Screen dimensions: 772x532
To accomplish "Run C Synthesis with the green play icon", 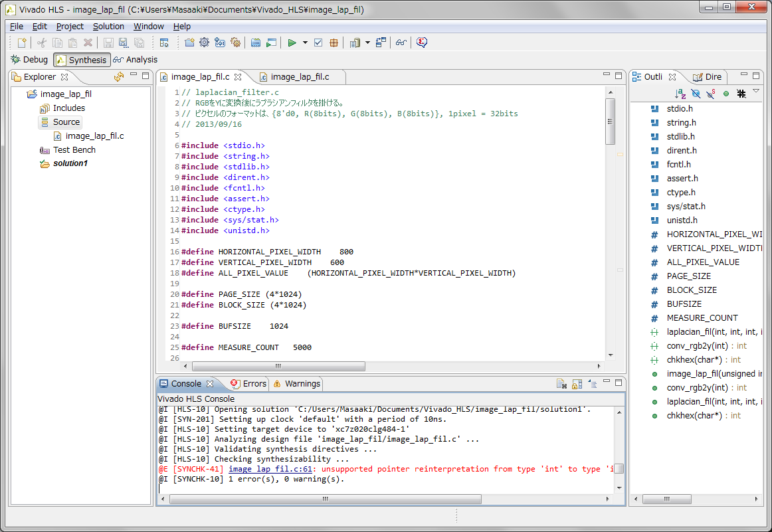I will (292, 42).
